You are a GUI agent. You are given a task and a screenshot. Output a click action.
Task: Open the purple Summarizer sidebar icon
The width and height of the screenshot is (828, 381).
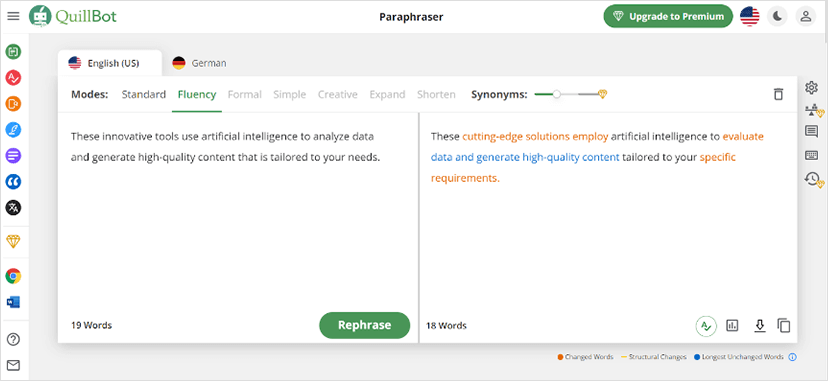pyautogui.click(x=13, y=156)
